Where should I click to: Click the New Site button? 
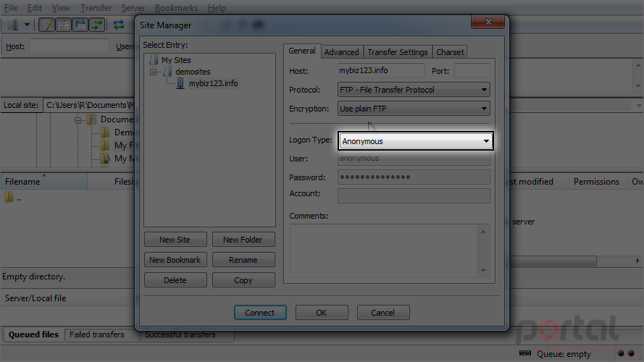[x=175, y=239]
